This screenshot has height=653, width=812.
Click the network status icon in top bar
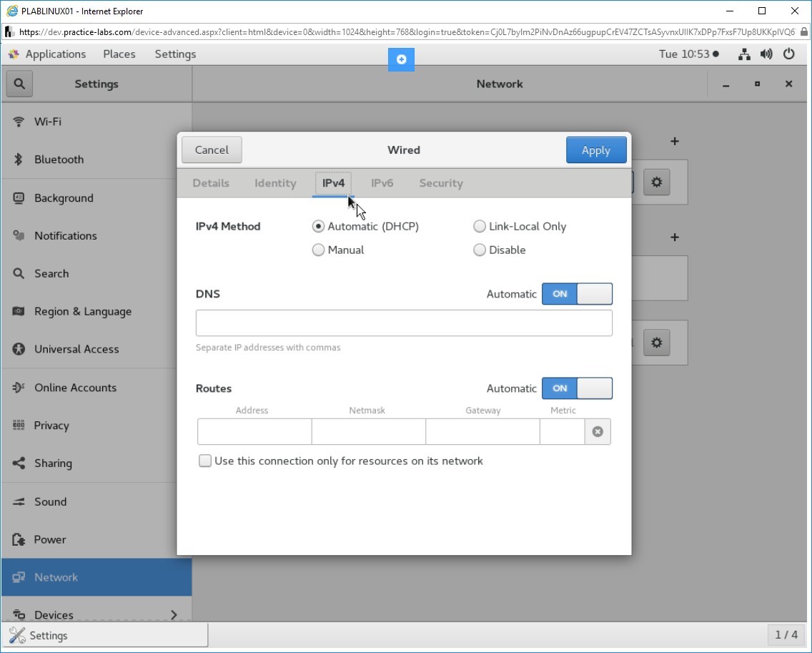[744, 54]
